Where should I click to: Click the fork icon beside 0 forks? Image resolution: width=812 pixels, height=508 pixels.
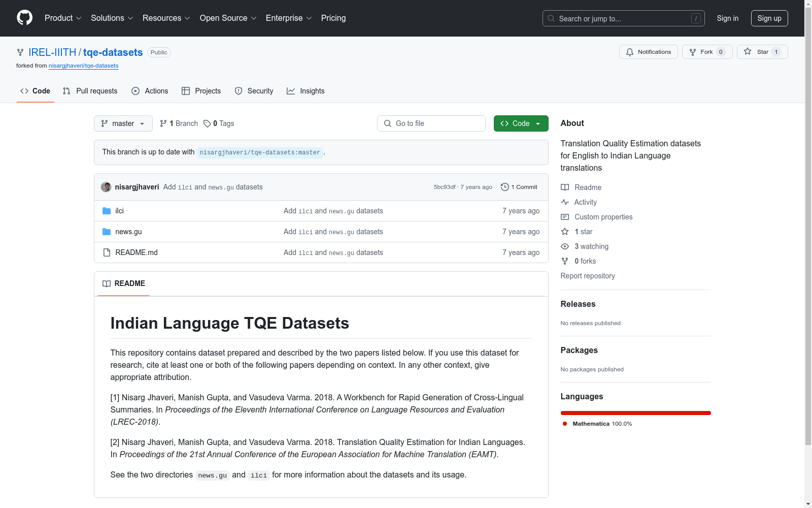click(565, 261)
